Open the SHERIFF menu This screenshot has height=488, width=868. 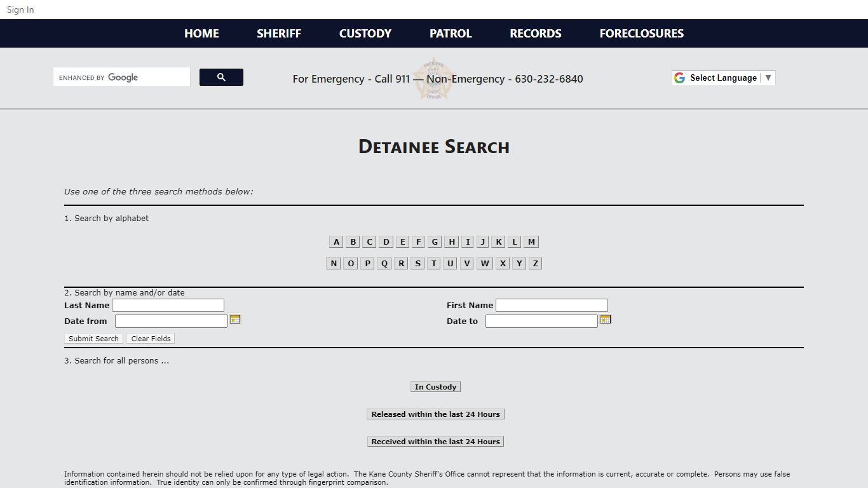click(x=279, y=34)
